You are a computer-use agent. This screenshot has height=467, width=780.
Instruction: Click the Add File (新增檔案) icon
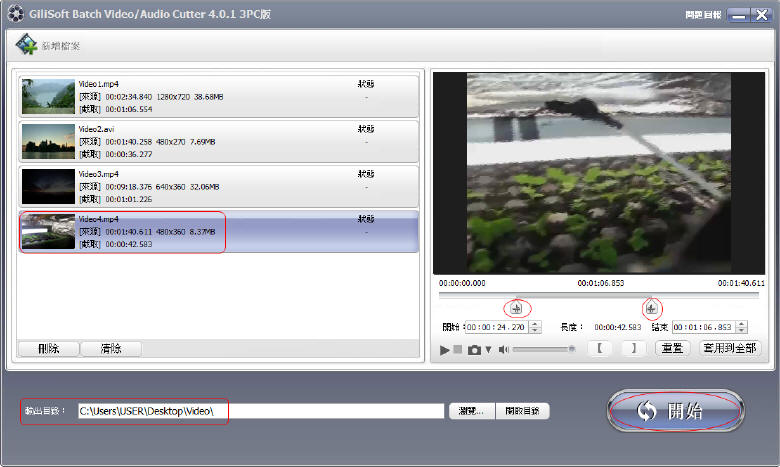(x=28, y=46)
